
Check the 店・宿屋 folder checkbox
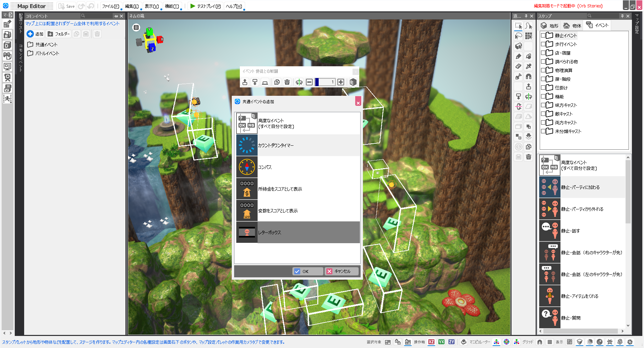pos(543,53)
